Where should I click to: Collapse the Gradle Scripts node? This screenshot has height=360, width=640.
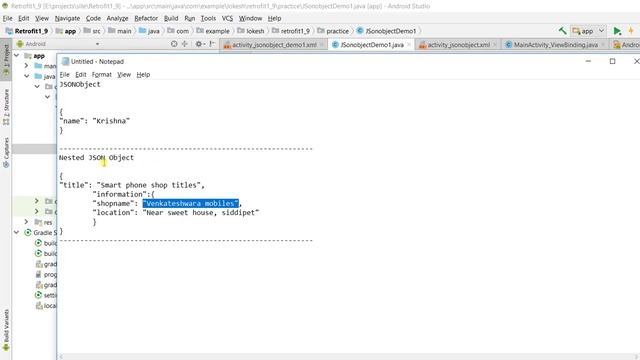17,232
